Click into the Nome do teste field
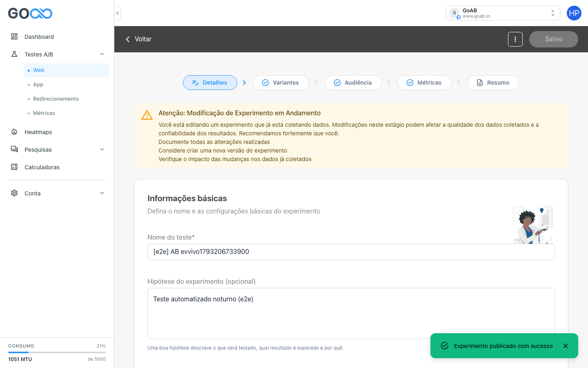The height and width of the screenshot is (368, 588). pyautogui.click(x=351, y=252)
